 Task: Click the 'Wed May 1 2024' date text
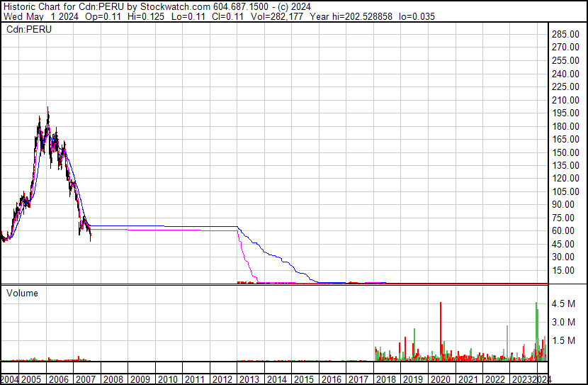tap(41, 16)
